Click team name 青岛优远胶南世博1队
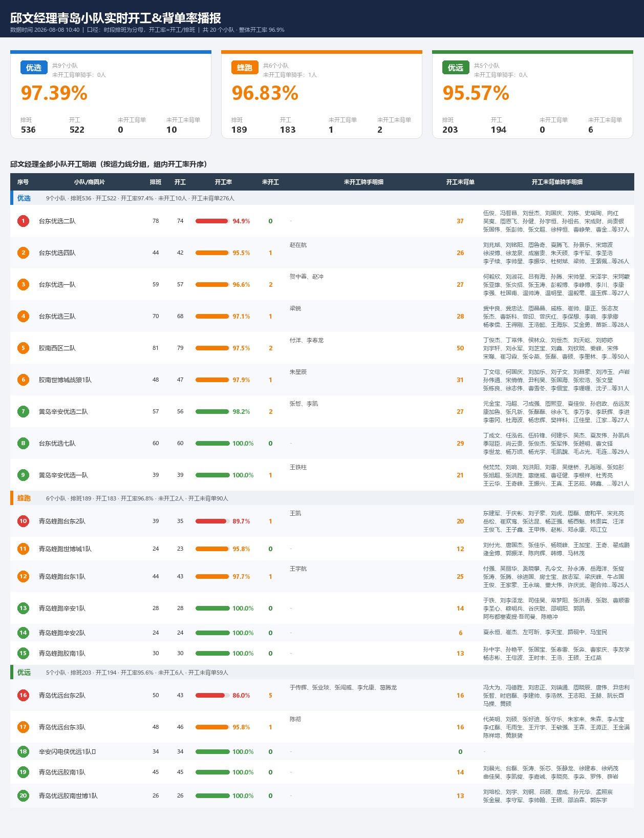Viewport: 644px width, 838px height. [68, 795]
